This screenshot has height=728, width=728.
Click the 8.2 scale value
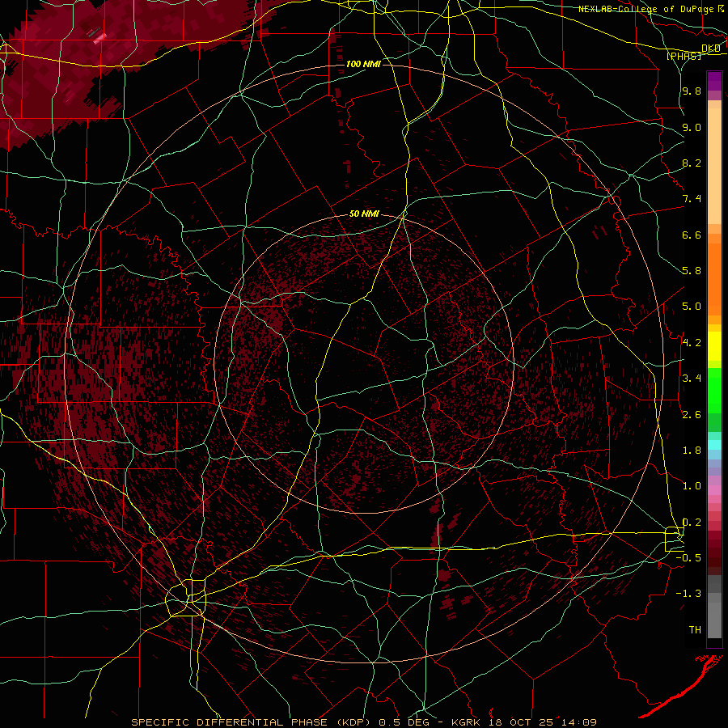pos(692,163)
